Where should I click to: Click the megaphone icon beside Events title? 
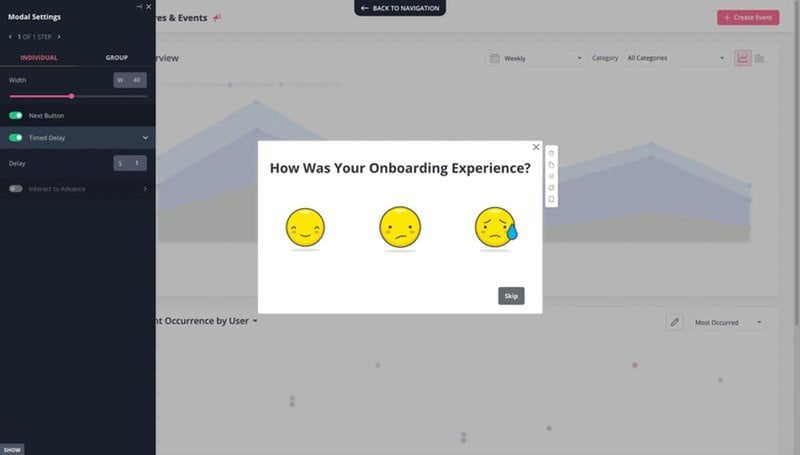[217, 18]
